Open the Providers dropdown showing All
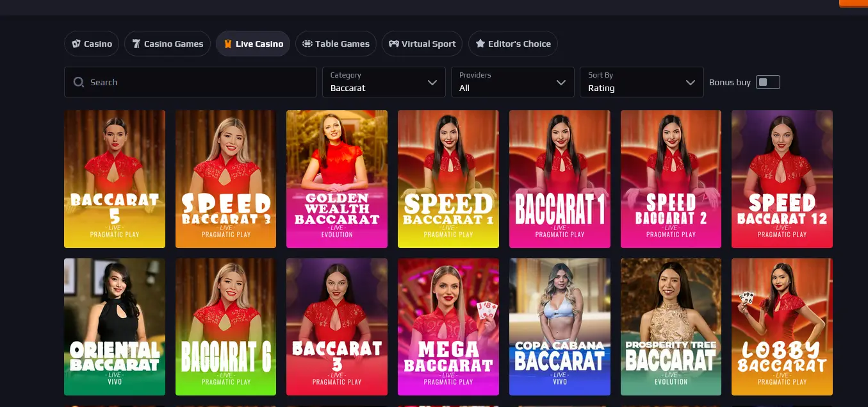The image size is (868, 407). point(512,82)
